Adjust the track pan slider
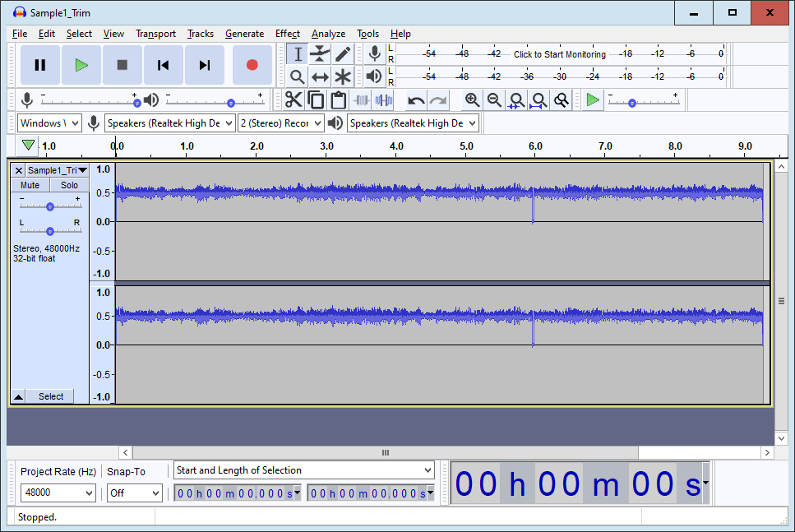 tap(49, 231)
